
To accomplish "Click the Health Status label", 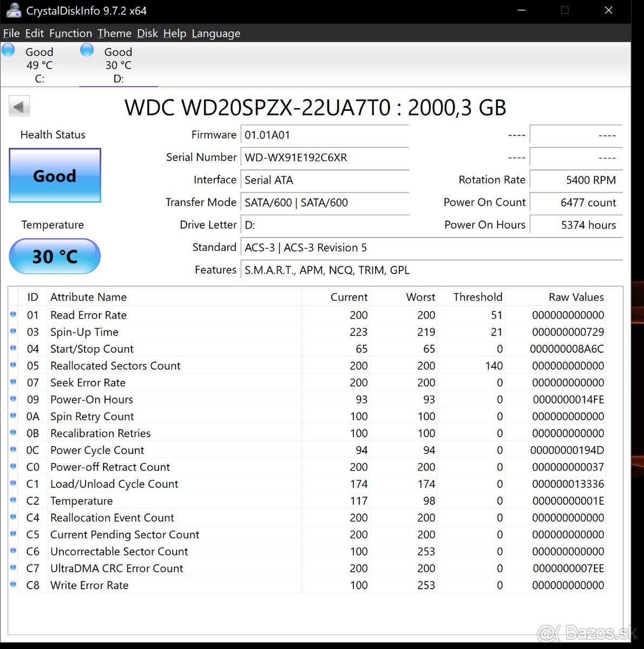I will pyautogui.click(x=53, y=135).
